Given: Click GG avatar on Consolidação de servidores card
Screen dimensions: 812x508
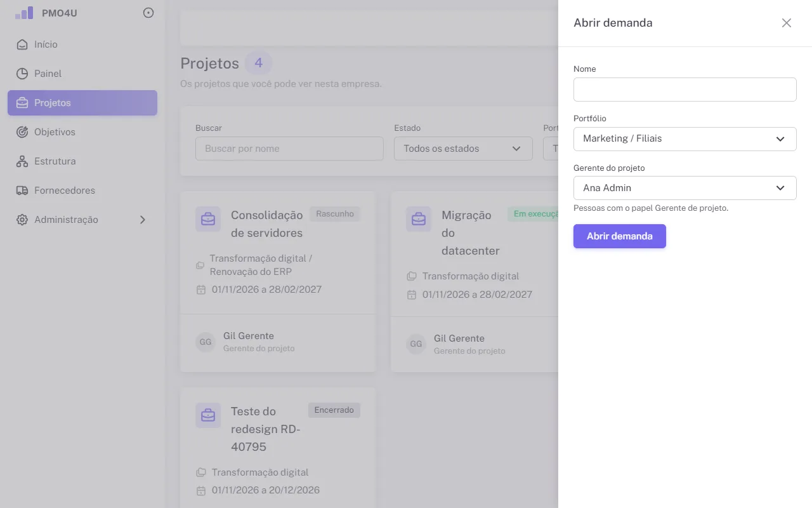Looking at the screenshot, I should point(206,342).
